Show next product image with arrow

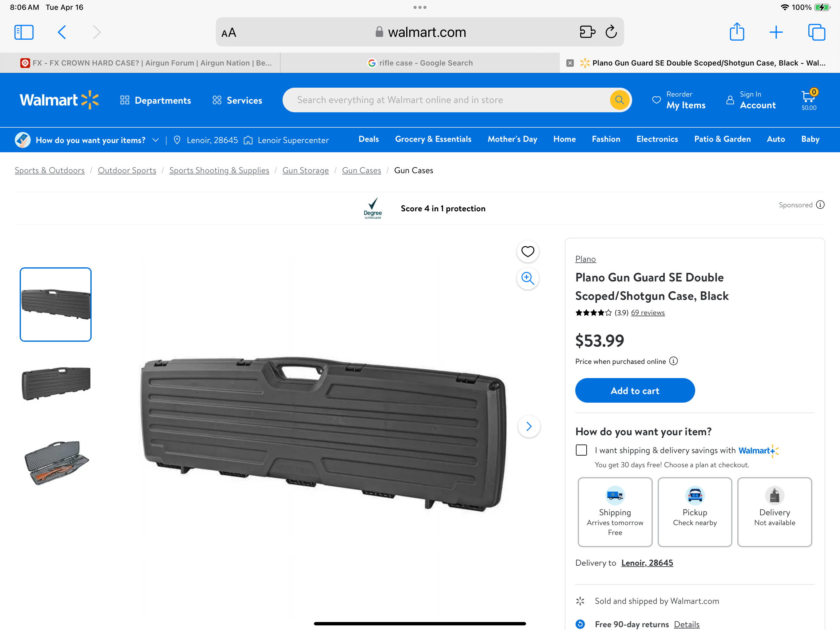tap(529, 426)
